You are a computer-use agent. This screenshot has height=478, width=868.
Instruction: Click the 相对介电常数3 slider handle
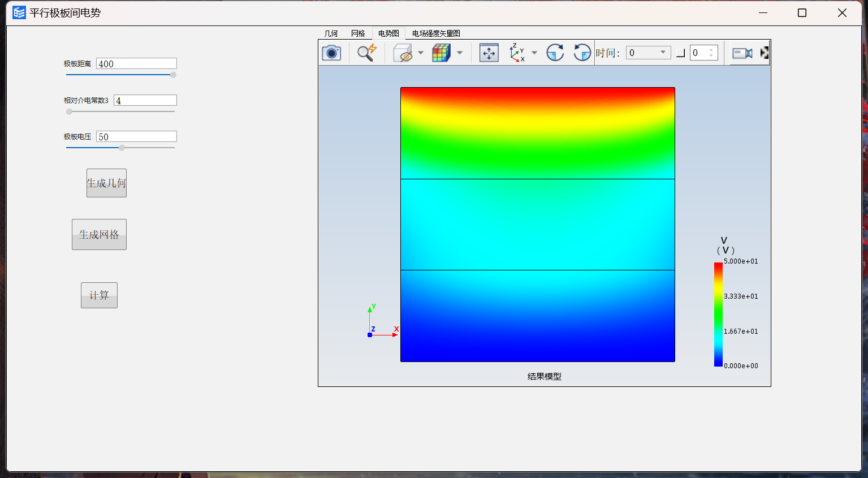click(x=69, y=111)
